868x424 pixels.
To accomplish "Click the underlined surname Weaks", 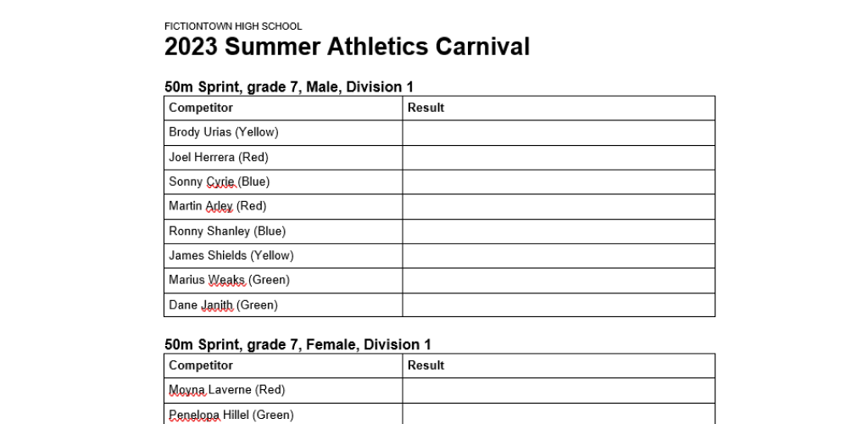I will tap(226, 280).
